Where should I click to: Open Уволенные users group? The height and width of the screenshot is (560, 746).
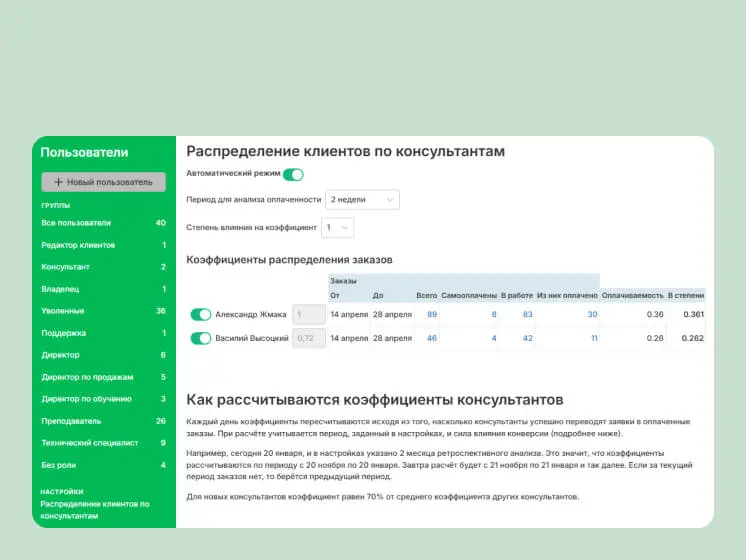point(63,311)
